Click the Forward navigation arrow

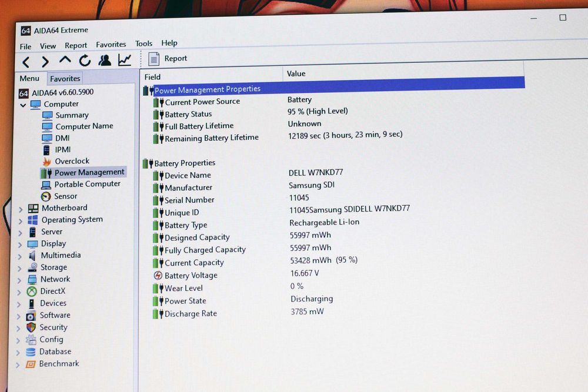pyautogui.click(x=45, y=62)
